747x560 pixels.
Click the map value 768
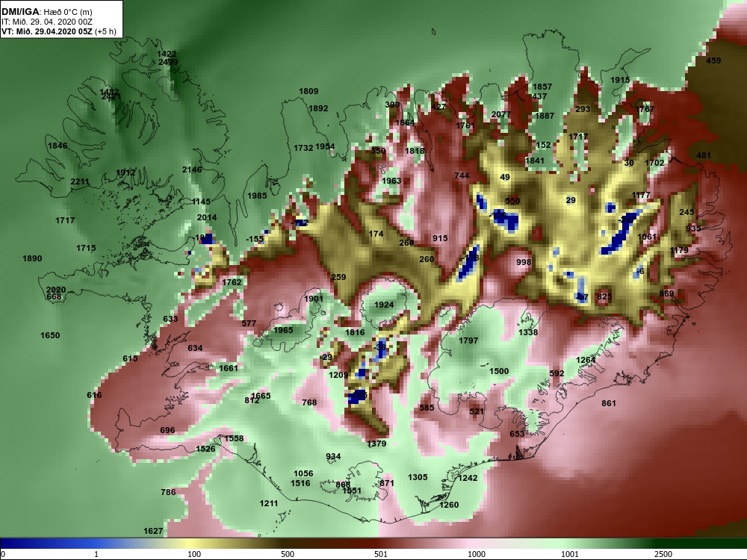pyautogui.click(x=309, y=402)
